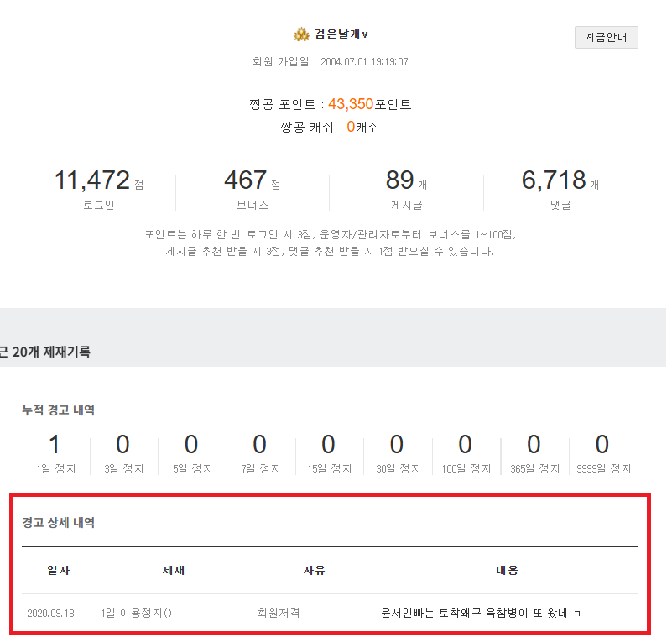This screenshot has width=672, height=637.
Task: Open the 6,718 댓글 comments count
Action: [x=554, y=180]
